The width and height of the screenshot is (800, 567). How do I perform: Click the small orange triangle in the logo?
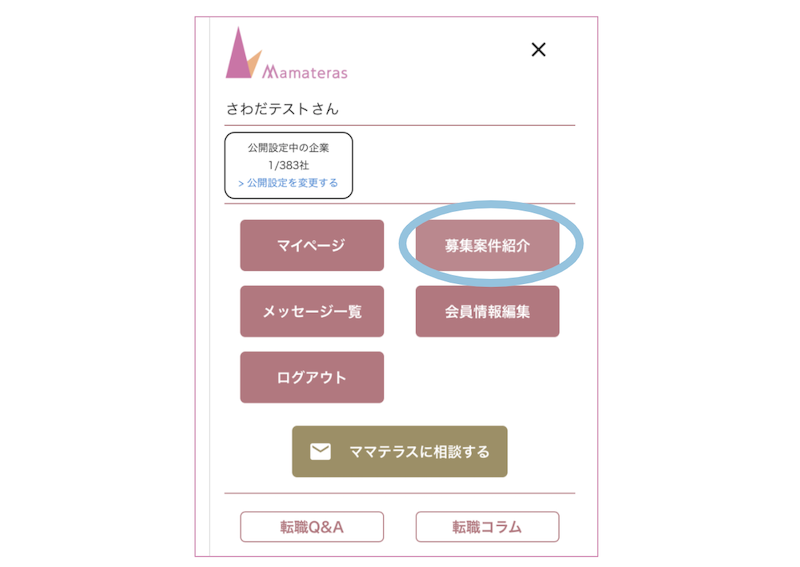click(255, 63)
